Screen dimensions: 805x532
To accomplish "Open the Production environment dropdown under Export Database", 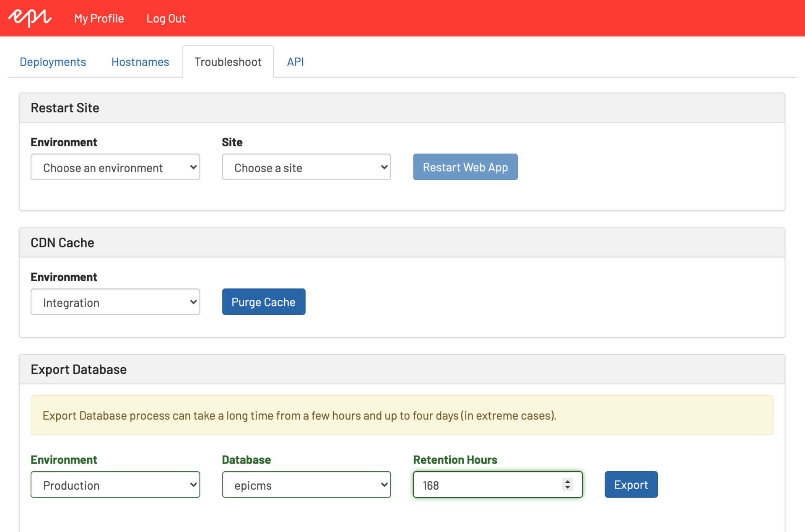I will [115, 485].
